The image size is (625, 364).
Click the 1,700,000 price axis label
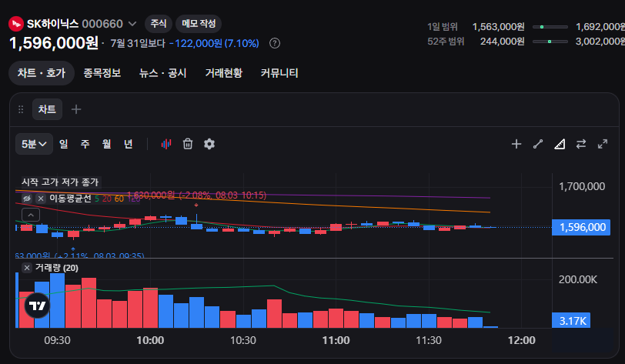(582, 186)
